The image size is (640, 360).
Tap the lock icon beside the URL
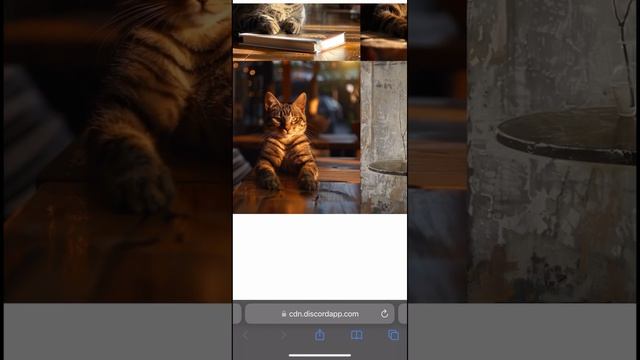pos(284,314)
